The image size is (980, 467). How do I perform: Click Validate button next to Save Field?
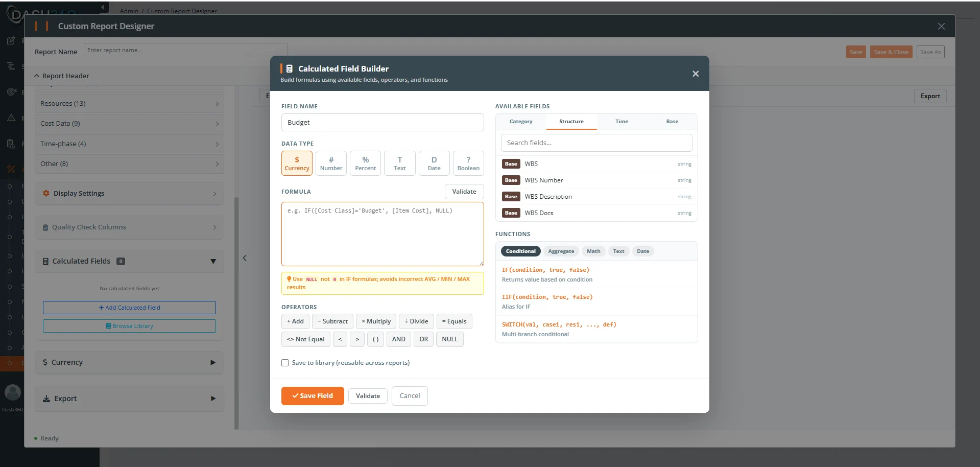pyautogui.click(x=368, y=396)
